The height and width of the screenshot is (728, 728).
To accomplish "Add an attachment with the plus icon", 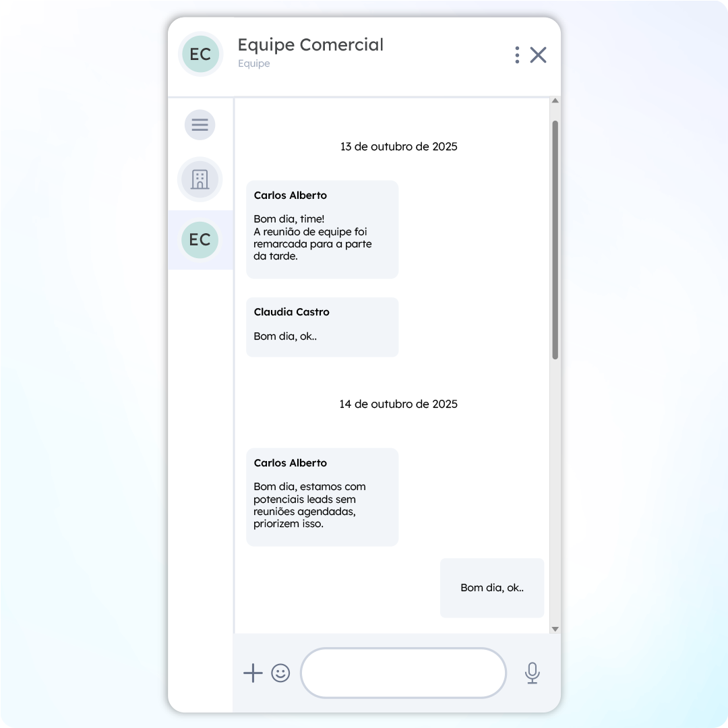I will click(x=253, y=673).
